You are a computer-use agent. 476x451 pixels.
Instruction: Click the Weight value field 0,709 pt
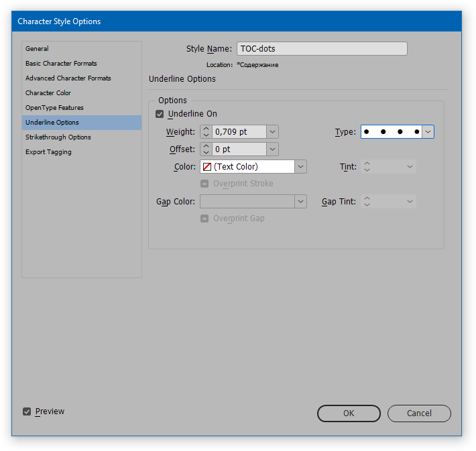click(x=239, y=132)
